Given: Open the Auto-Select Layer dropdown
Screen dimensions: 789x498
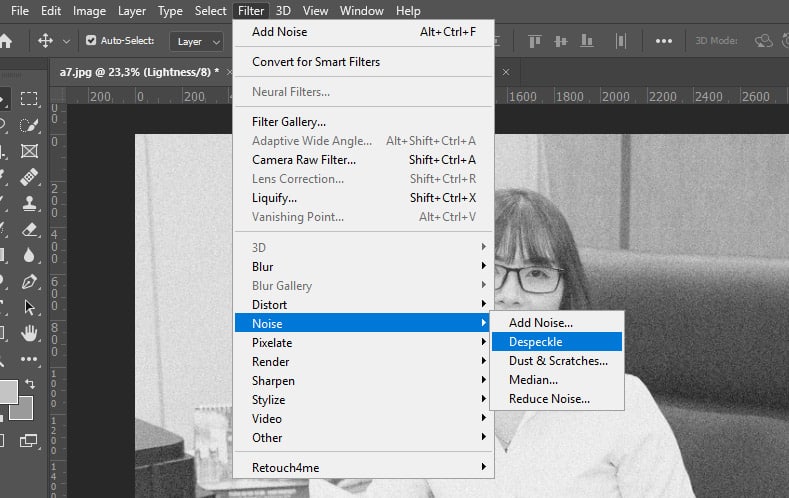Looking at the screenshot, I should pyautogui.click(x=199, y=41).
